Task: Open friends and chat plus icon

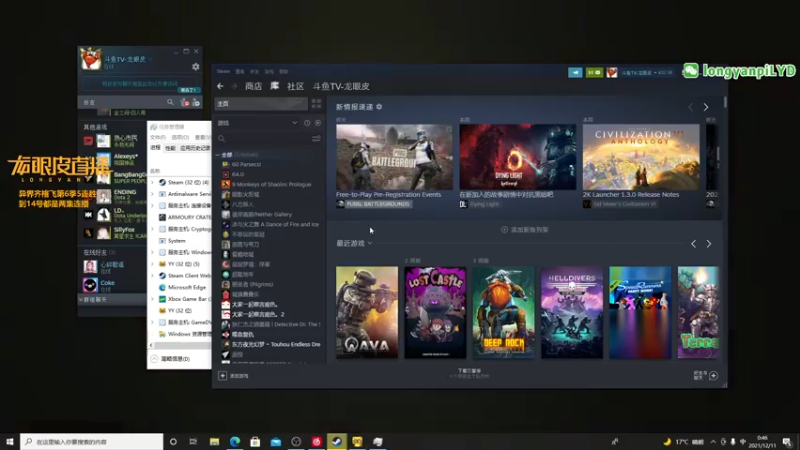Action: pos(713,376)
